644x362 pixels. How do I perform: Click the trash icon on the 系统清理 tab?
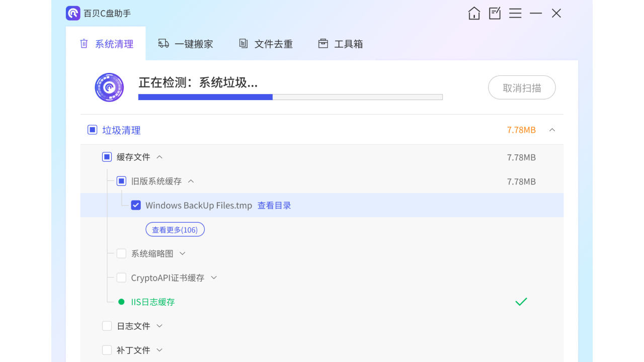(x=84, y=44)
